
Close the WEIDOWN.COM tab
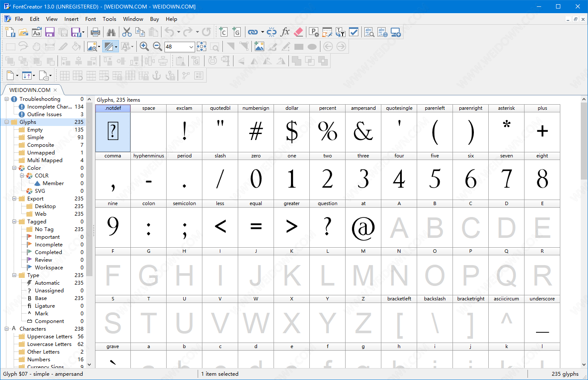click(55, 90)
